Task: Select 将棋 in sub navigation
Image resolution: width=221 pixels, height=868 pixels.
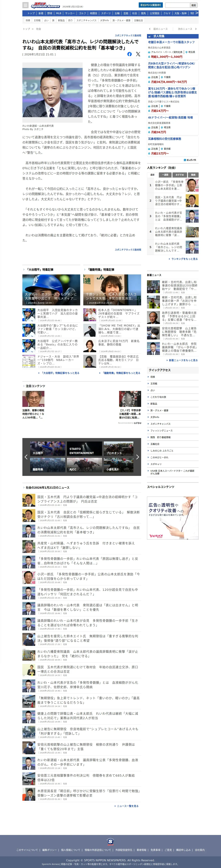Action: pyautogui.click(x=28, y=20)
